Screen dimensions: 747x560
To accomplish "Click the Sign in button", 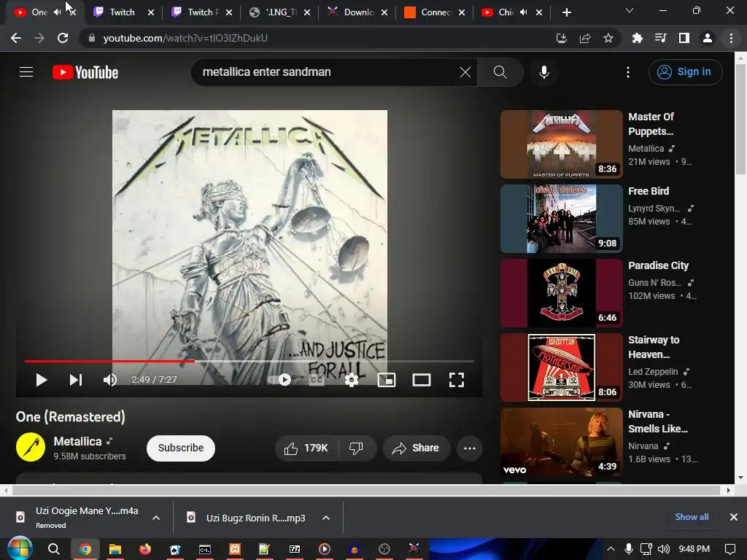I will click(x=685, y=72).
